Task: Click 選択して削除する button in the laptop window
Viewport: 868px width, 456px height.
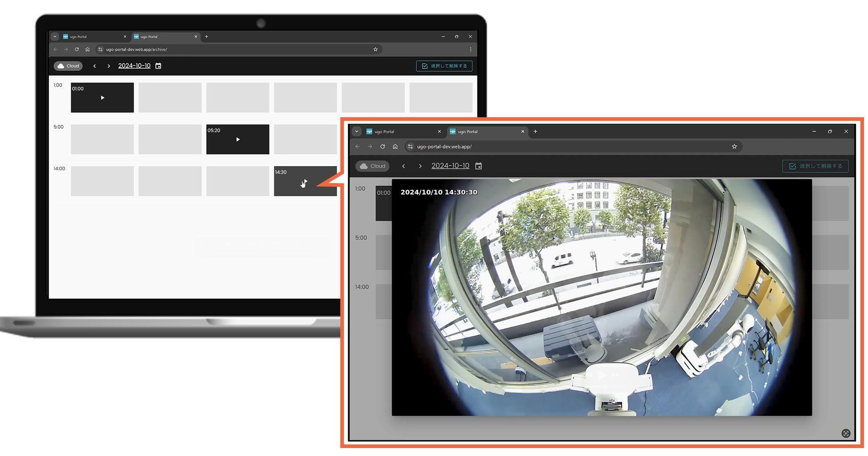Action: [x=444, y=66]
